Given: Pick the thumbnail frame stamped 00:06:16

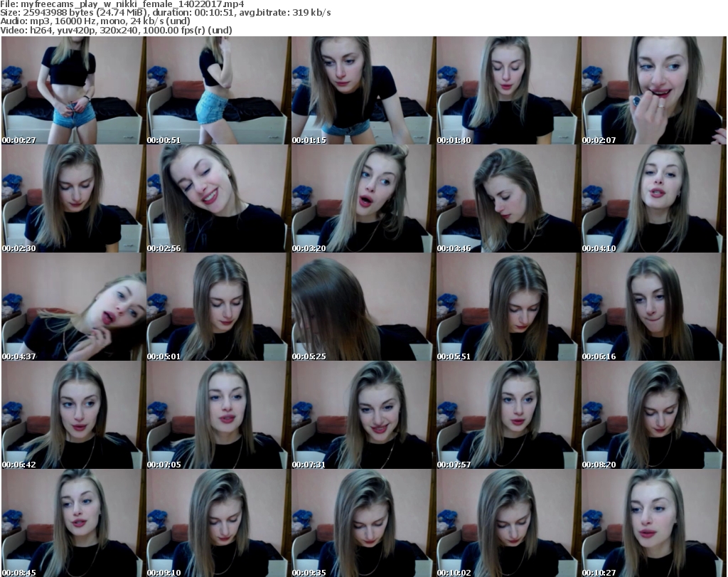Looking at the screenshot, I should [654, 307].
